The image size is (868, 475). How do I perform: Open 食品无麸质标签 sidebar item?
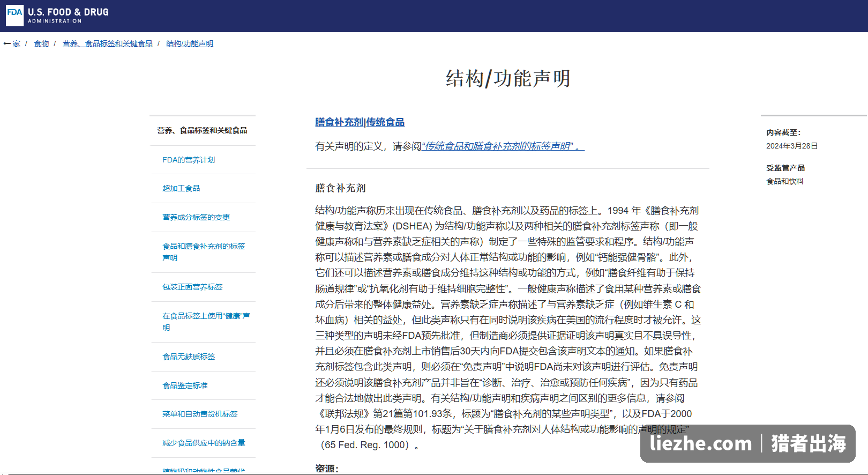189,357
